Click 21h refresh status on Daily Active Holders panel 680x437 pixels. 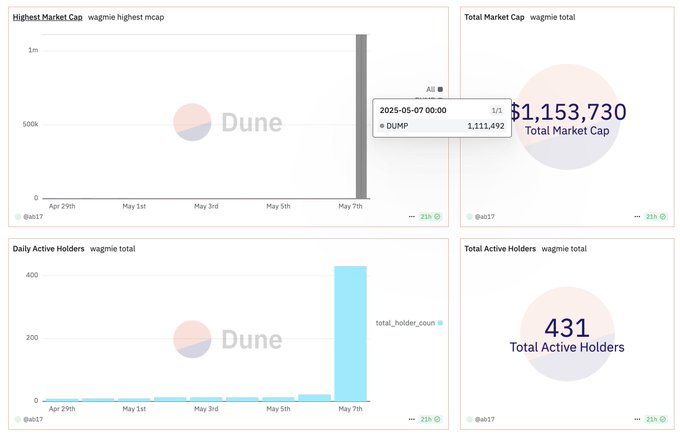(431, 419)
